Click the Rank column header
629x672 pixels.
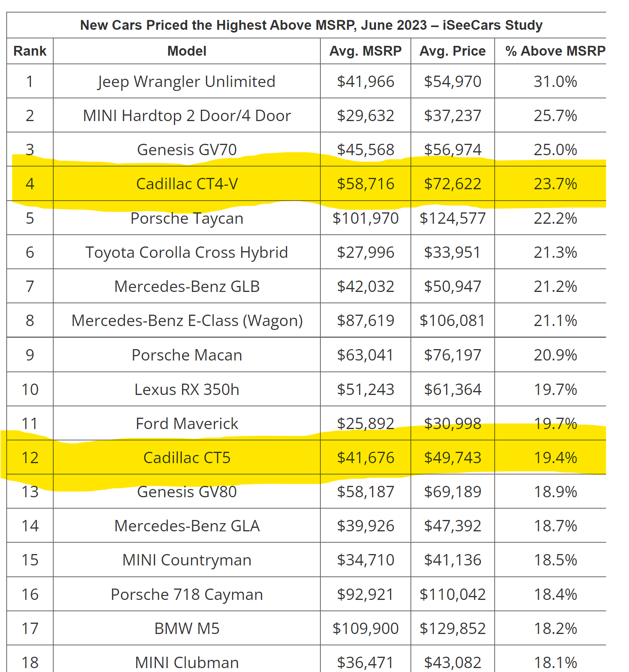pyautogui.click(x=30, y=51)
